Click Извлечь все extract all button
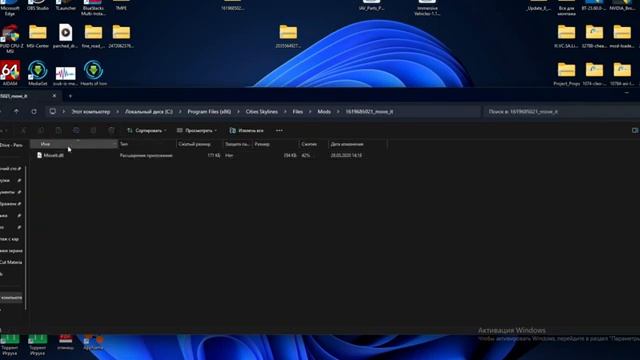 coord(247,131)
